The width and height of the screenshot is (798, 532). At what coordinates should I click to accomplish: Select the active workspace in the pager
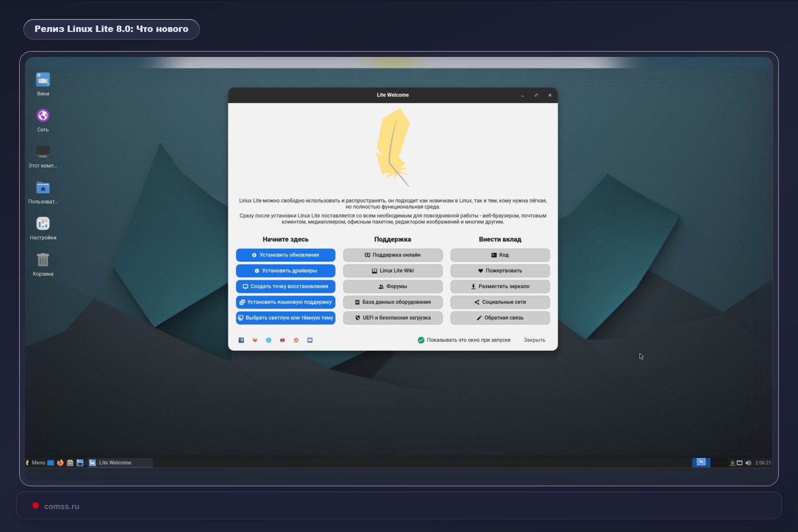pyautogui.click(x=701, y=462)
